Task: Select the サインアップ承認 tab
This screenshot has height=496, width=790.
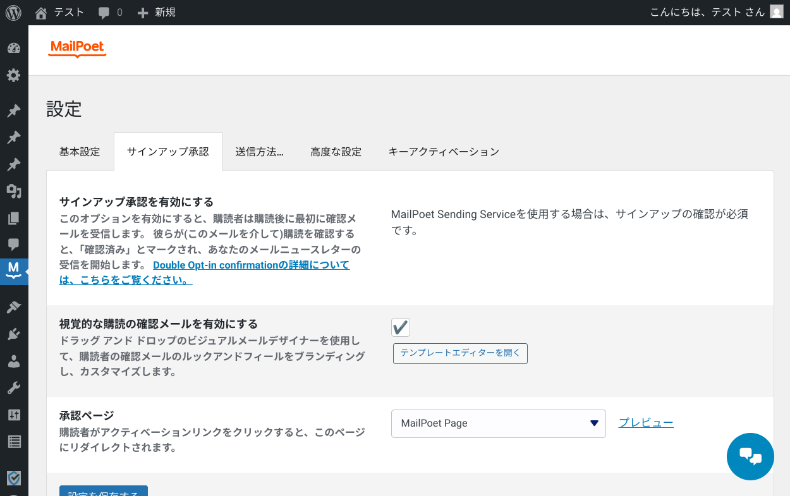Action: [x=168, y=152]
